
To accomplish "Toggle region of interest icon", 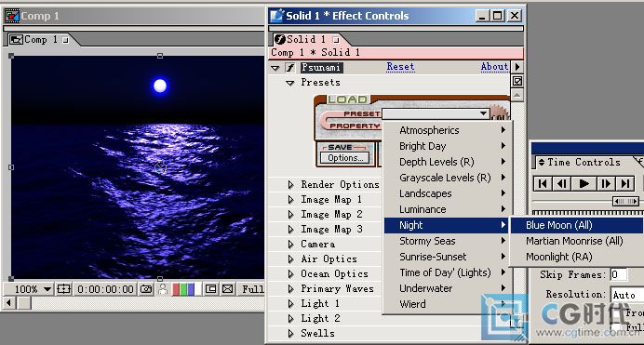I will coord(210,289).
